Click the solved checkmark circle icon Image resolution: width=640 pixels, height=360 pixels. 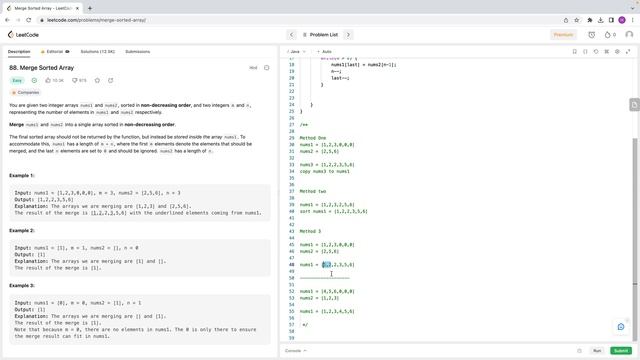point(34,80)
